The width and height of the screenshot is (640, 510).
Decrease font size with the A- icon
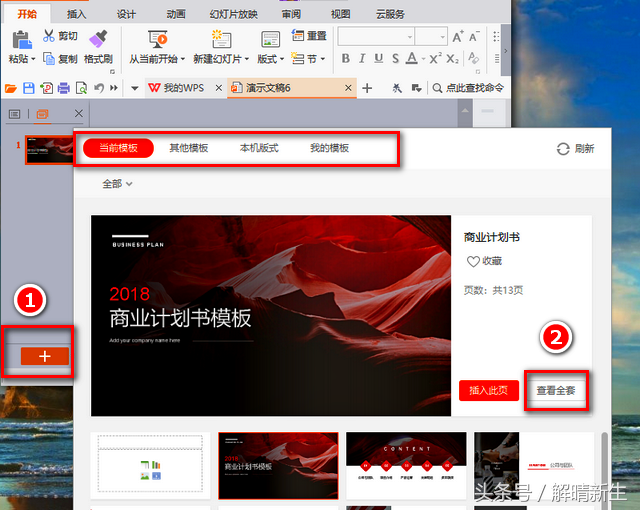pos(474,37)
